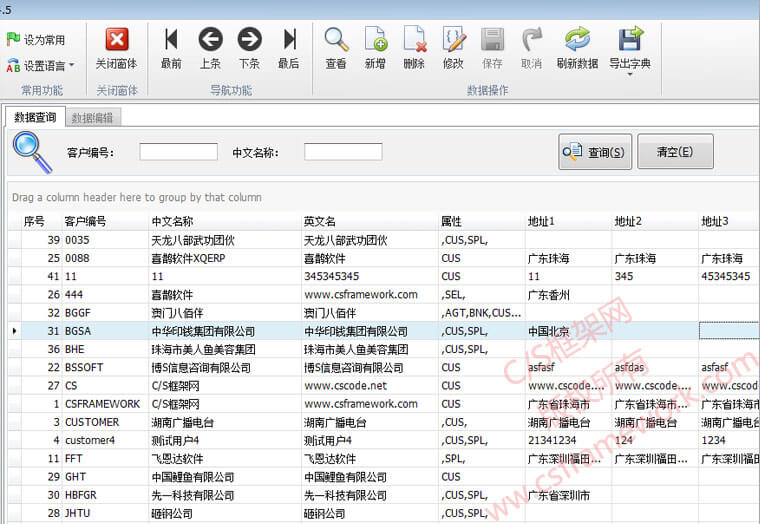760x524 pixels.
Task: Switch to the 数据编辑 tab
Action: [93, 118]
